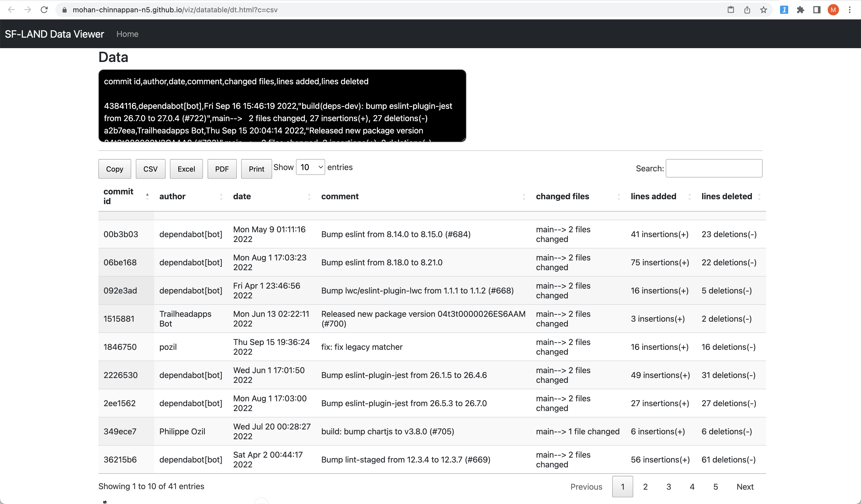Click the browser address bar URL
Screen dimensions: 861x504
pyautogui.click(x=175, y=9)
